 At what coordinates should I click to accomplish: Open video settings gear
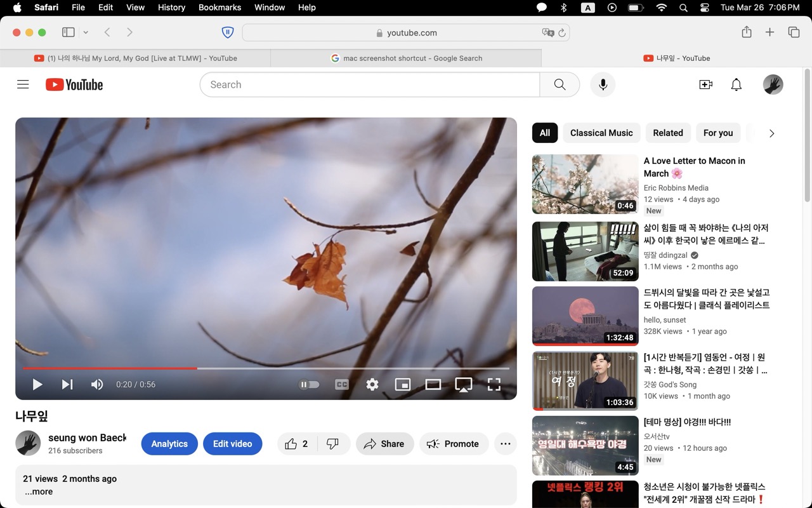(x=372, y=384)
